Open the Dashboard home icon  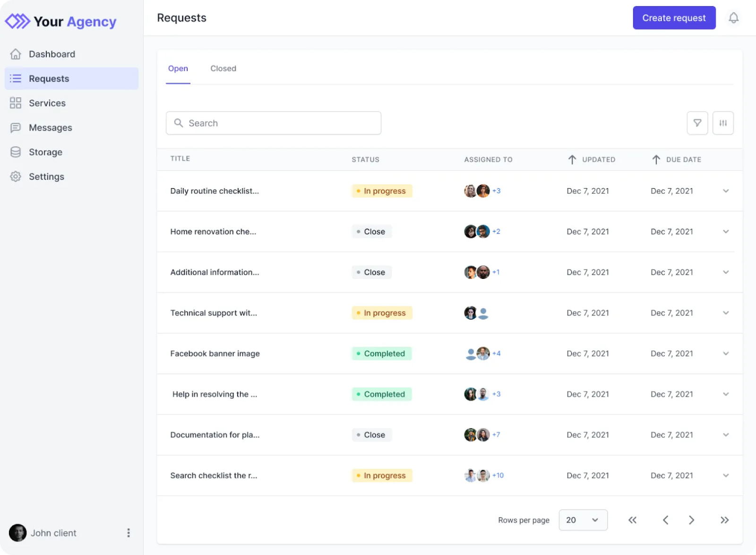[16, 54]
